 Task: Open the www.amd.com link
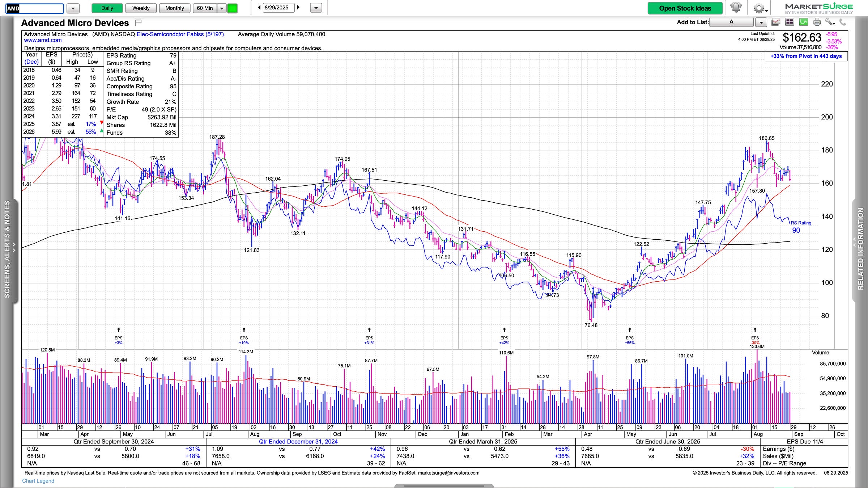43,40
